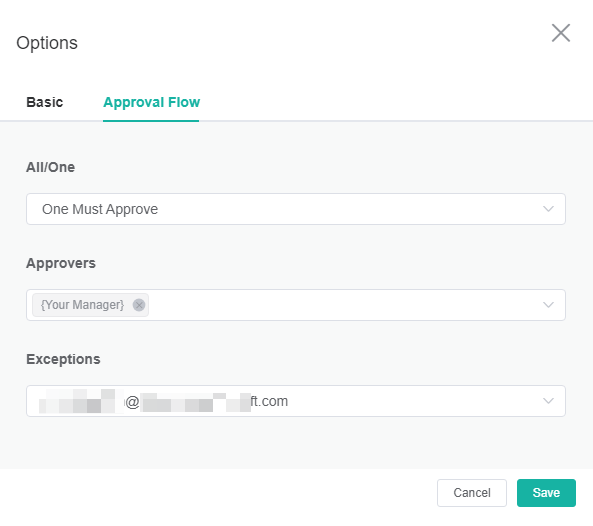Viewport: 593px width, 526px height.
Task: Click blank space right of the Exceptions email
Action: [412, 401]
